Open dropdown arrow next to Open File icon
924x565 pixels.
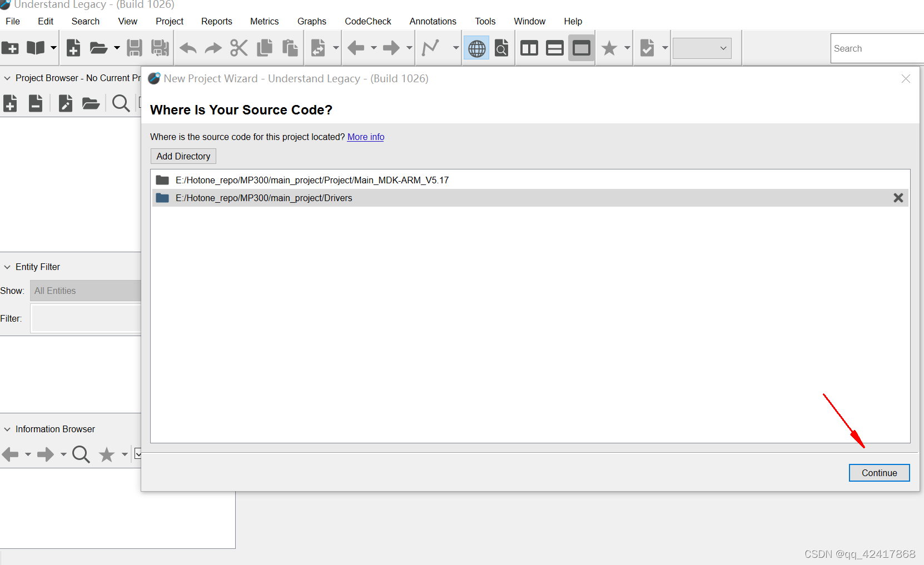[117, 48]
